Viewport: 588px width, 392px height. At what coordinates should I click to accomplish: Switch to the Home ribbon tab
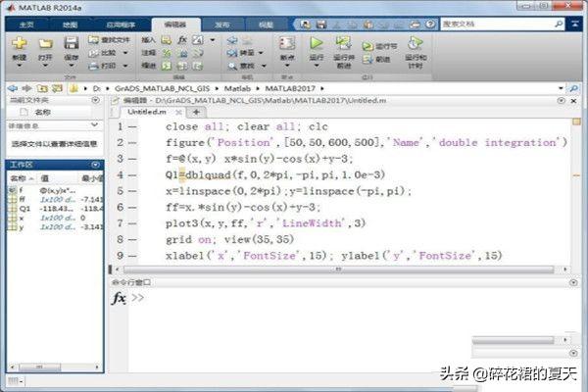click(26, 24)
